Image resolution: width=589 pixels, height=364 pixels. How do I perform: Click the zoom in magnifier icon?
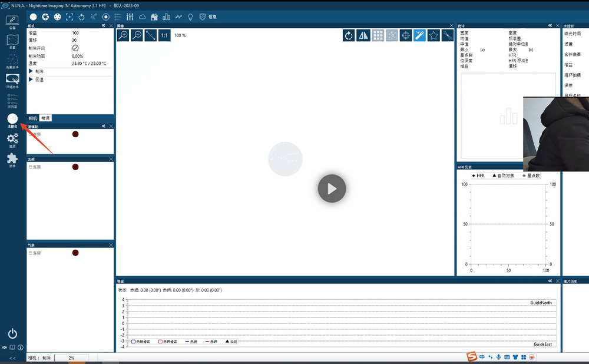pyautogui.click(x=123, y=35)
